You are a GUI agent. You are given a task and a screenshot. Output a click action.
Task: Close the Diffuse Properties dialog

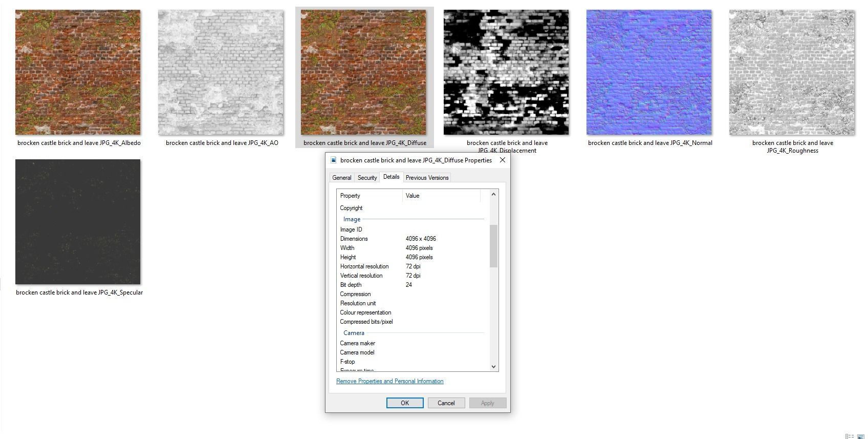tap(502, 160)
